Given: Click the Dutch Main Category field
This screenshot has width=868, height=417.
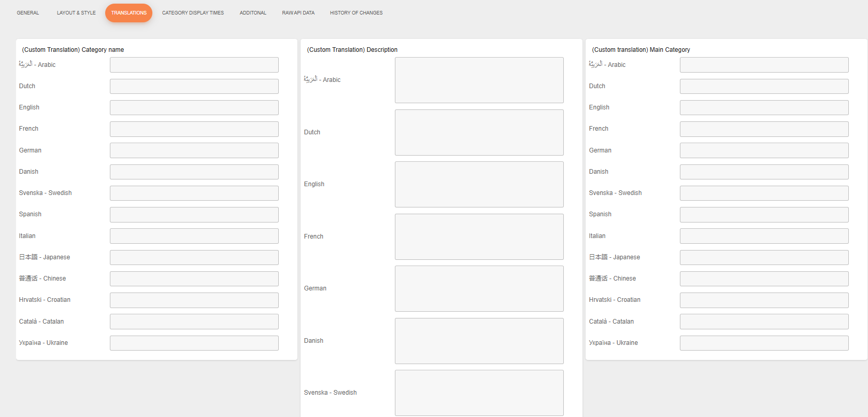Looking at the screenshot, I should pos(764,86).
